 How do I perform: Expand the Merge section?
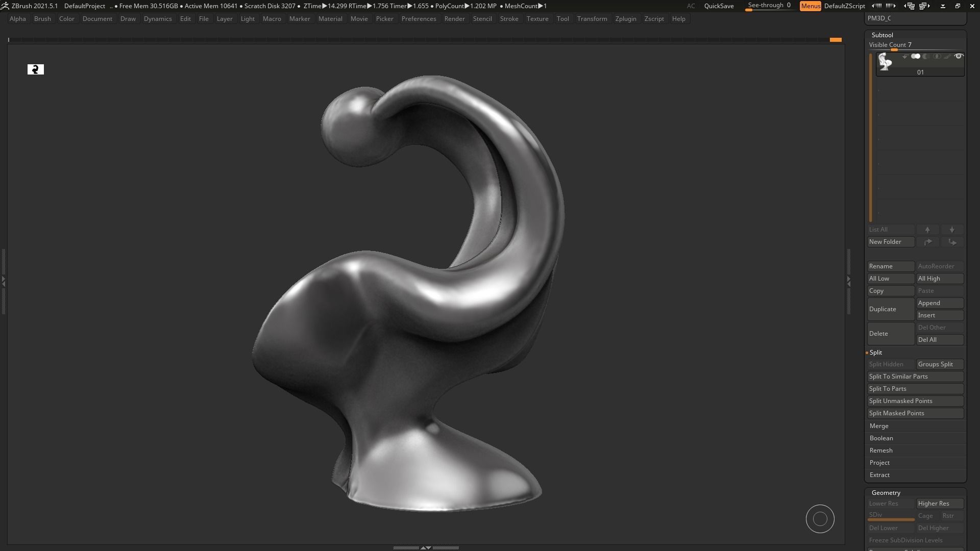pos(879,426)
